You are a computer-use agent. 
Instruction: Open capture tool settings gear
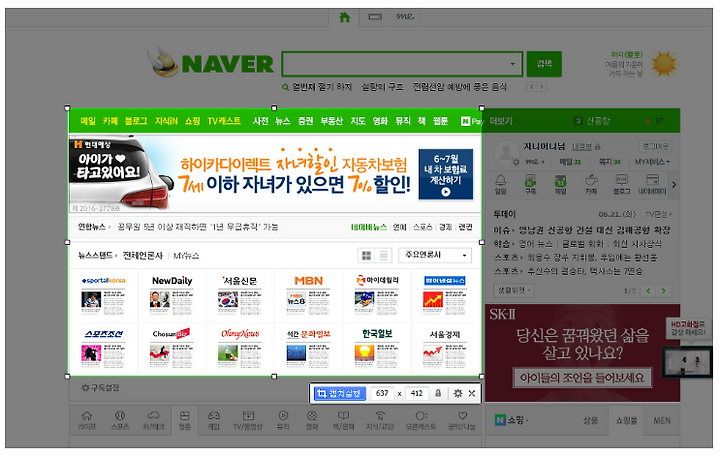(x=458, y=393)
